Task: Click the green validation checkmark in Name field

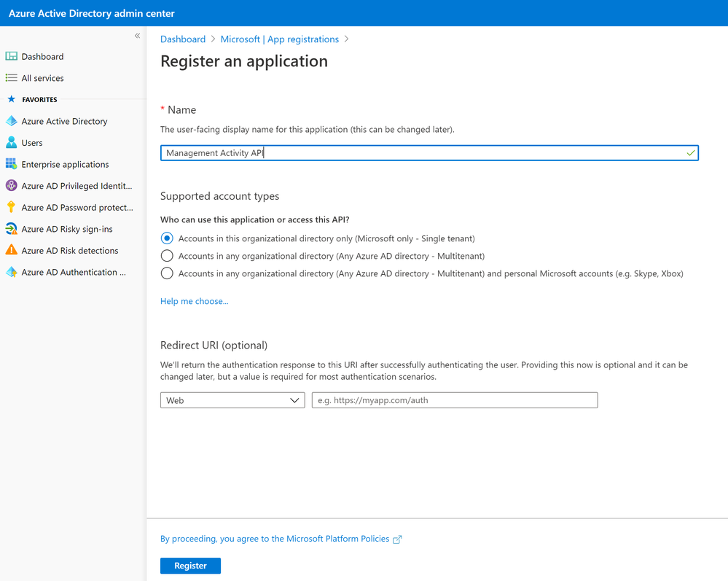Action: [x=691, y=153]
